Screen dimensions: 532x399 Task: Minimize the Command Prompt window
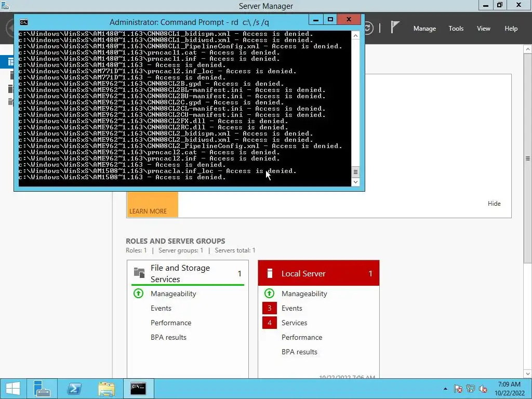tap(316, 20)
